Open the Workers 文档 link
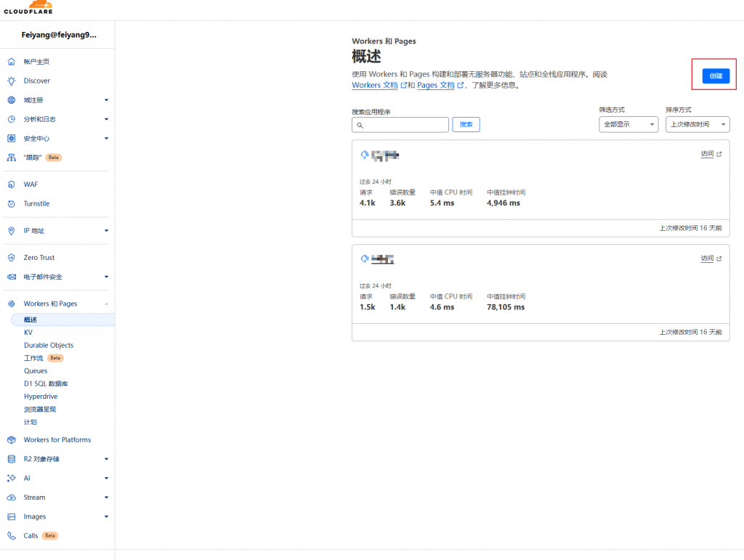Image resolution: width=744 pixels, height=560 pixels. [x=374, y=86]
